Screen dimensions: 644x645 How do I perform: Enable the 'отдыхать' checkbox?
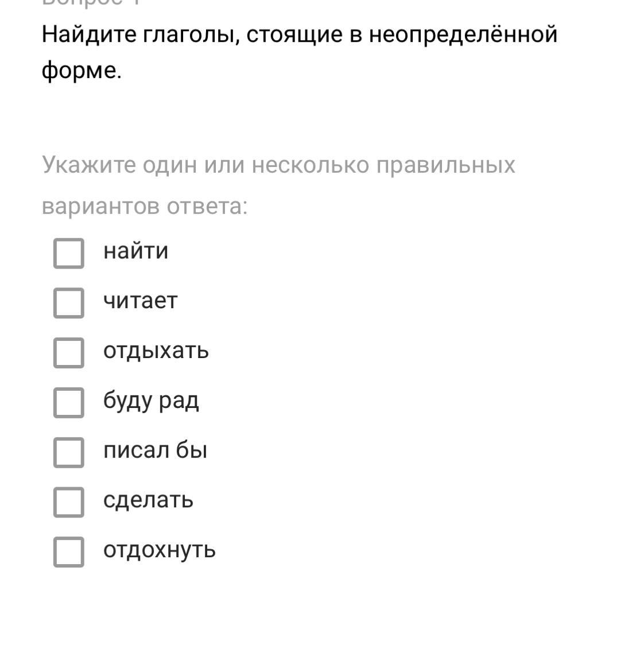pyautogui.click(x=69, y=352)
